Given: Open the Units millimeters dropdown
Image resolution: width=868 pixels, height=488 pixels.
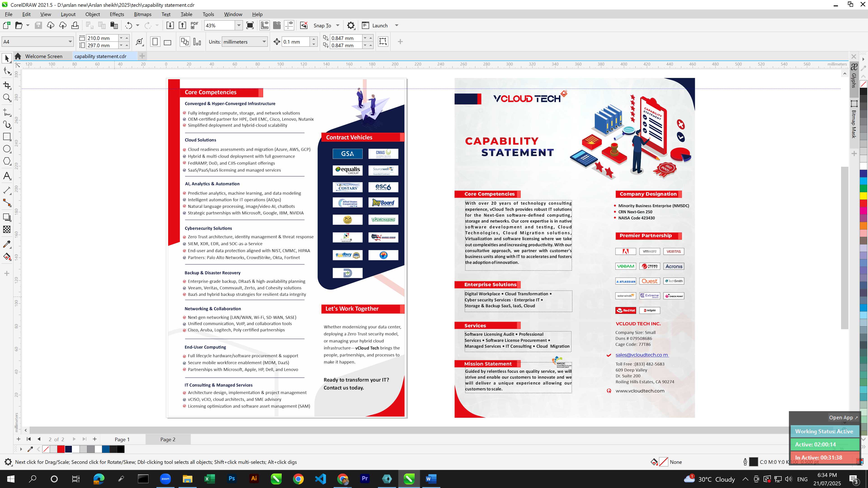Looking at the screenshot, I should [x=264, y=42].
